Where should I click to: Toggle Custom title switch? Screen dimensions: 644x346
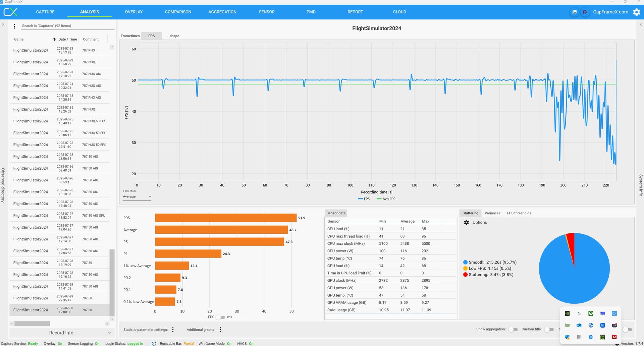[549, 330]
